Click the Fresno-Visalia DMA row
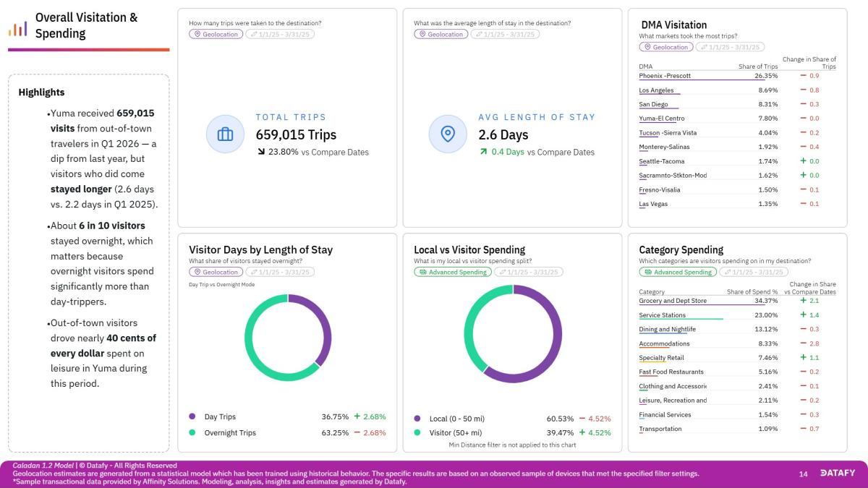868x488 pixels. [738, 190]
